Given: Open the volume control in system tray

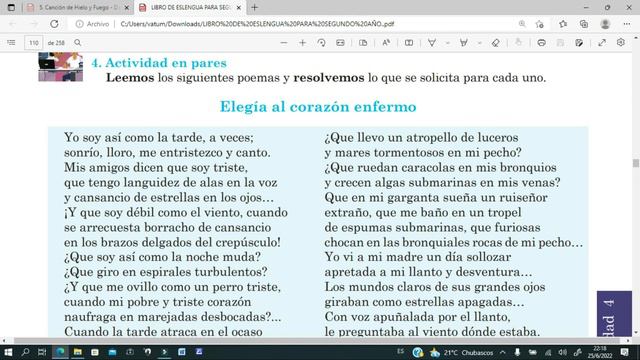Looking at the screenshot, I should (563, 352).
